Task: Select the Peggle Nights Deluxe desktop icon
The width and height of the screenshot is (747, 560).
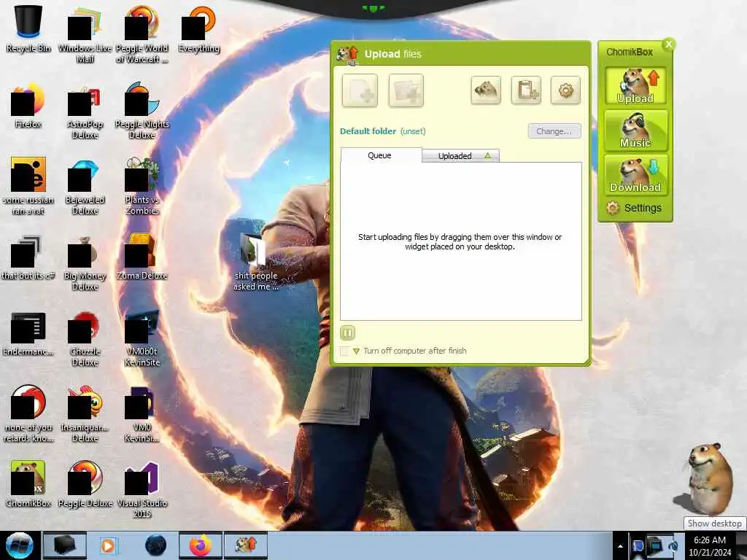Action: coord(142,111)
